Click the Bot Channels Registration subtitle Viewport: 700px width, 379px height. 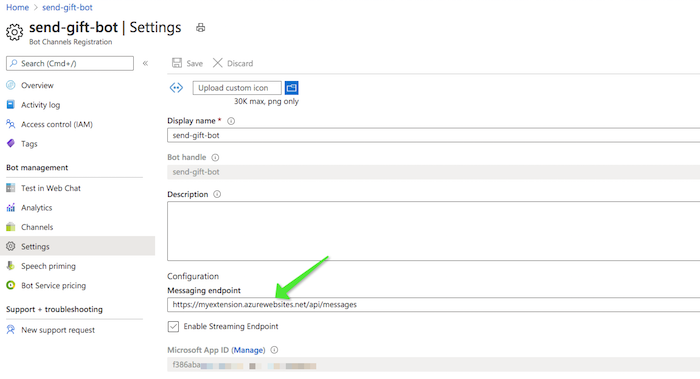click(x=71, y=42)
